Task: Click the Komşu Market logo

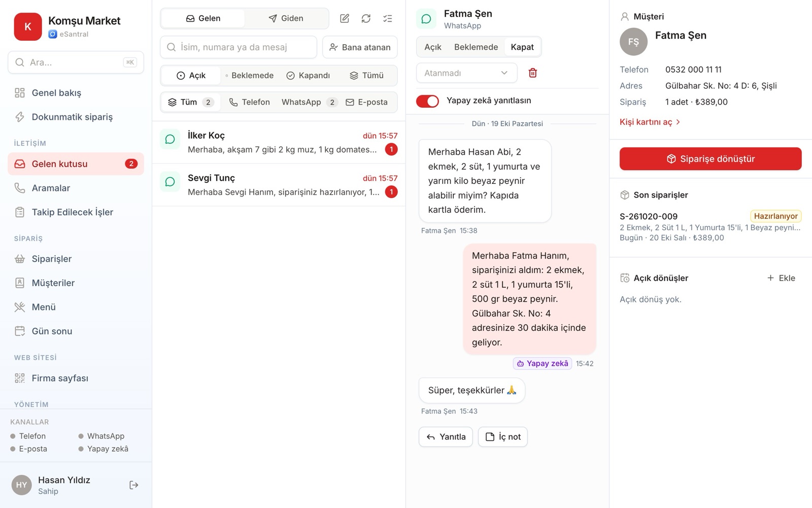Action: (x=28, y=26)
